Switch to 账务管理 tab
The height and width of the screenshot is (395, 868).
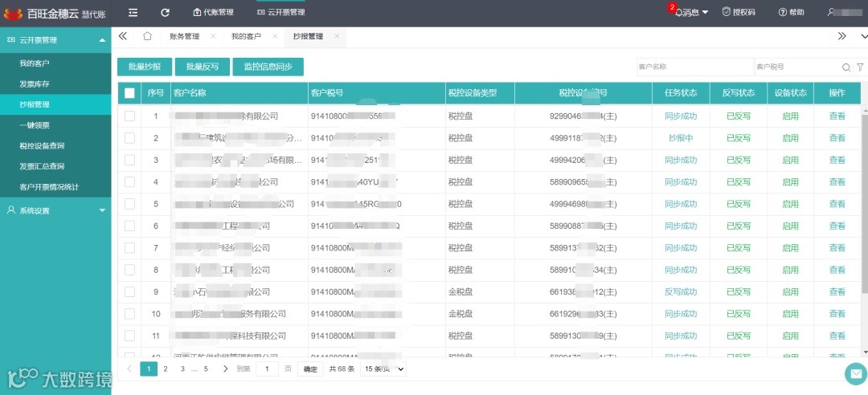[184, 36]
